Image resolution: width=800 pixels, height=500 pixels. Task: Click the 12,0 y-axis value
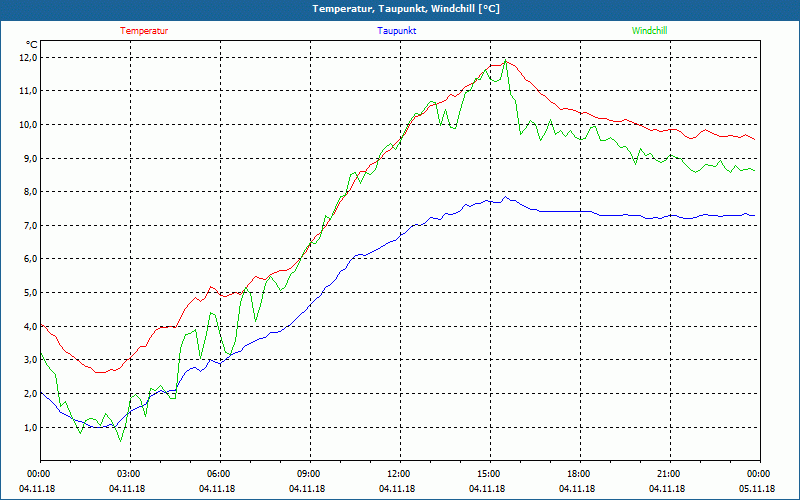coord(29,58)
